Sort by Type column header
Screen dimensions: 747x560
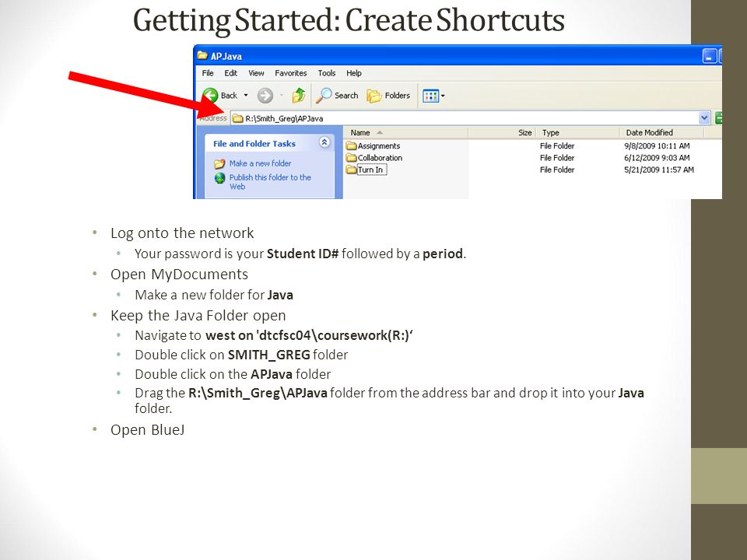[578, 132]
